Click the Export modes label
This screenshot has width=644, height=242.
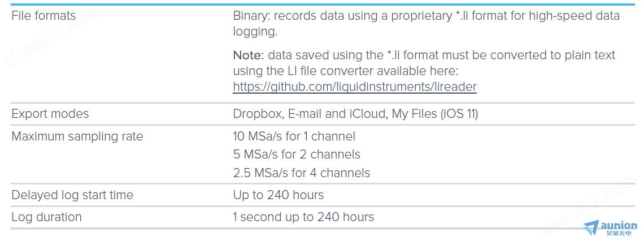[50, 113]
